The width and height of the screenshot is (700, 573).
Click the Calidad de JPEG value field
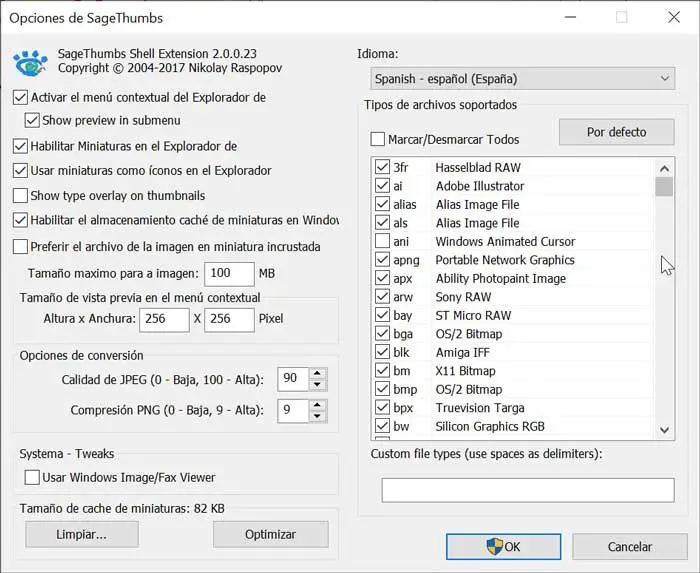[293, 379]
